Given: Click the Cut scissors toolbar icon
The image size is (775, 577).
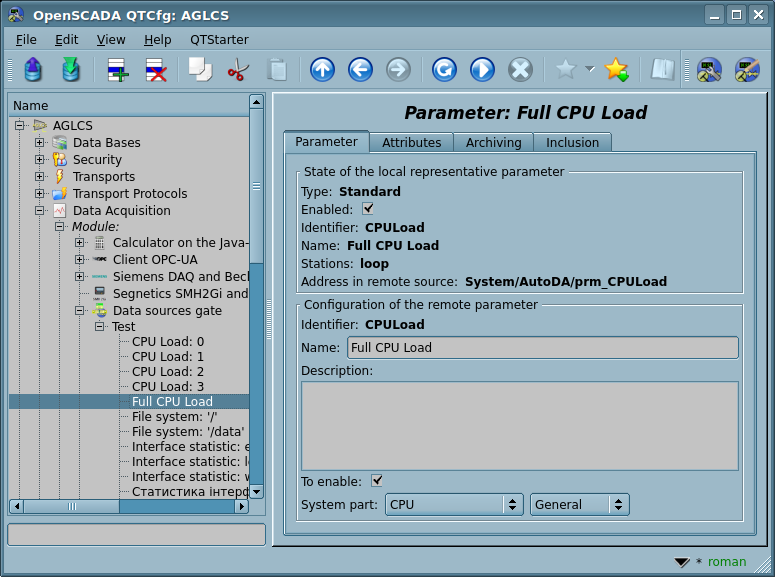Looking at the screenshot, I should point(238,69).
